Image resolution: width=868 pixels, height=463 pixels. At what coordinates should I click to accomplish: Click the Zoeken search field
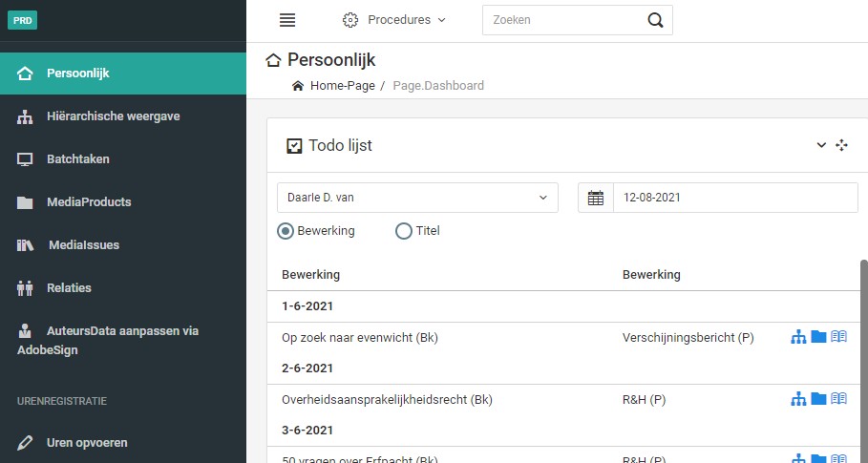coord(563,20)
